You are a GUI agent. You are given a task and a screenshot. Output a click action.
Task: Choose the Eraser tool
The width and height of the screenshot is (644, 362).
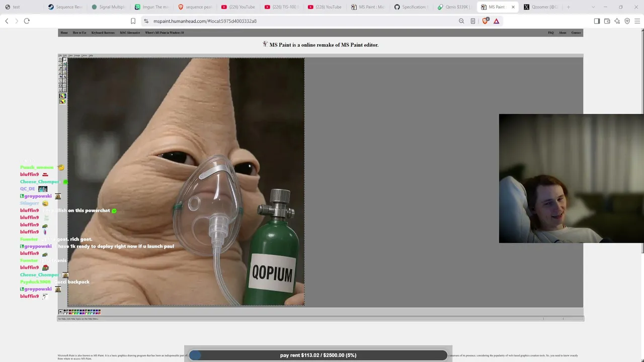click(x=60, y=64)
